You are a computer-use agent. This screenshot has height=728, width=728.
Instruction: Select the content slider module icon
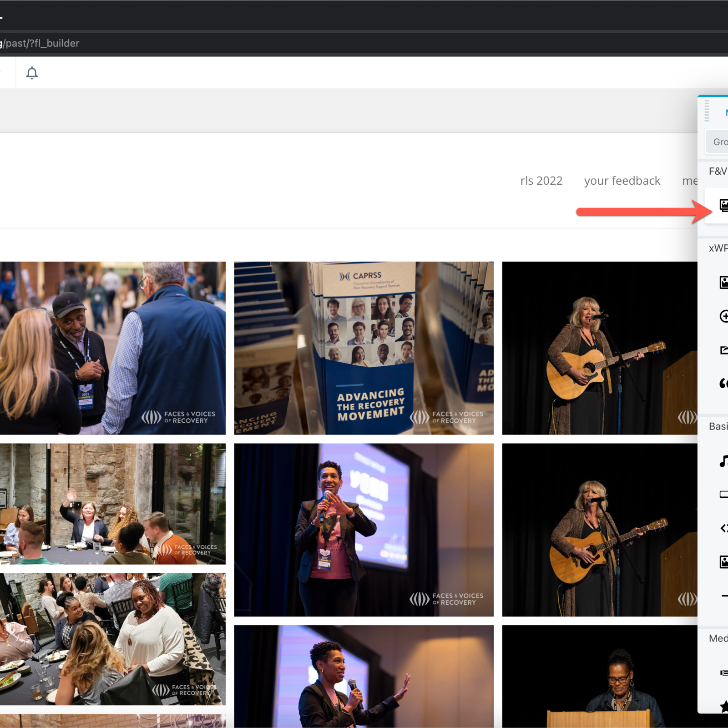click(x=723, y=672)
